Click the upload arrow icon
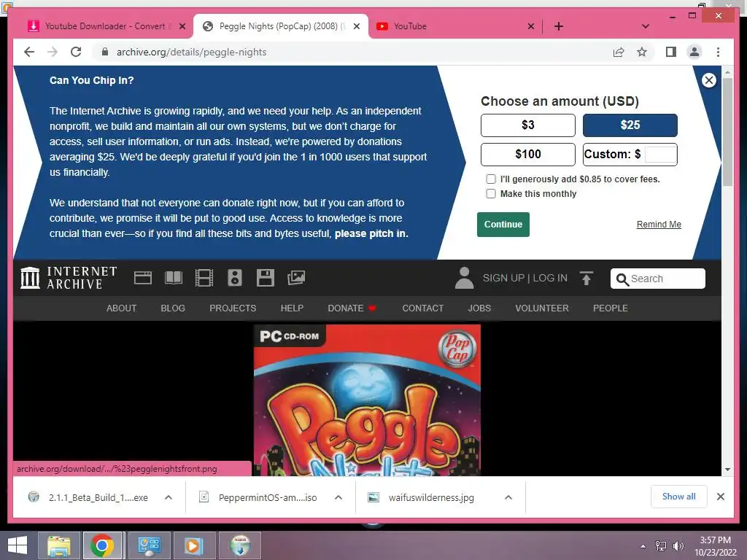 pyautogui.click(x=587, y=278)
